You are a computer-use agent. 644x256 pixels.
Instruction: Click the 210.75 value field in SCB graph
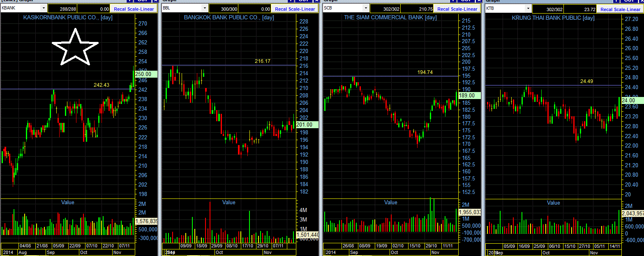pyautogui.click(x=418, y=9)
